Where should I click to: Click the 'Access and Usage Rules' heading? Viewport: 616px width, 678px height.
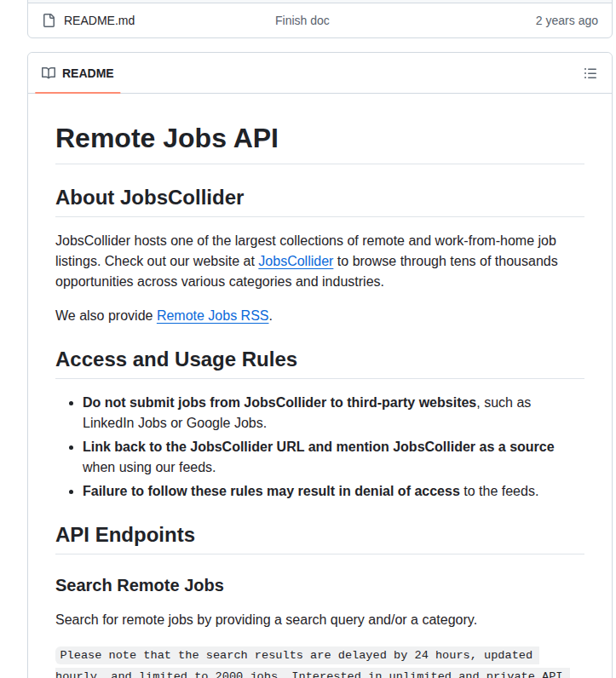click(x=176, y=359)
